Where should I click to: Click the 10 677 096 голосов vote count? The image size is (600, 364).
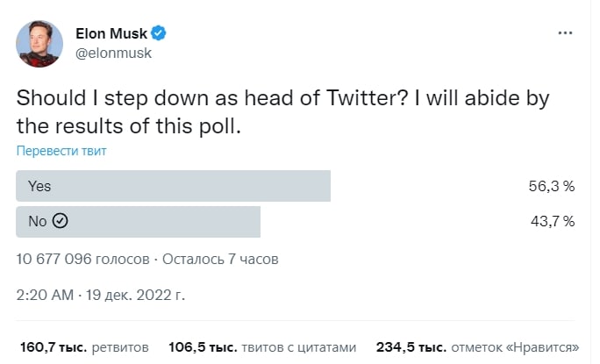[x=83, y=259]
